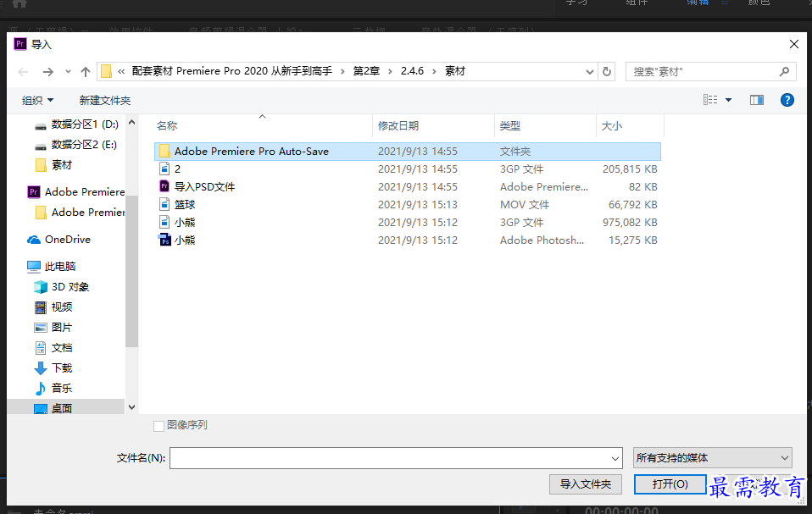Viewport: 812px width, 514px height.
Task: Click MOV 文件 type cell
Action: click(x=525, y=205)
